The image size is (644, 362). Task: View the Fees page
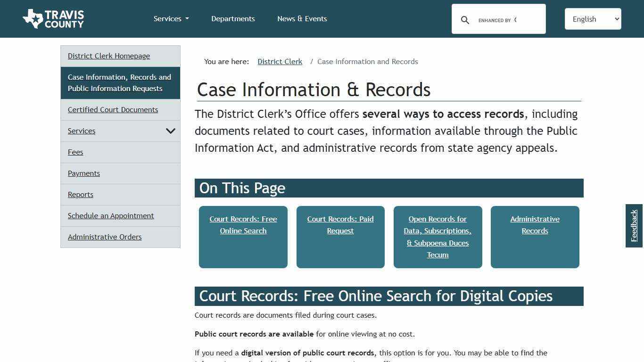point(75,152)
